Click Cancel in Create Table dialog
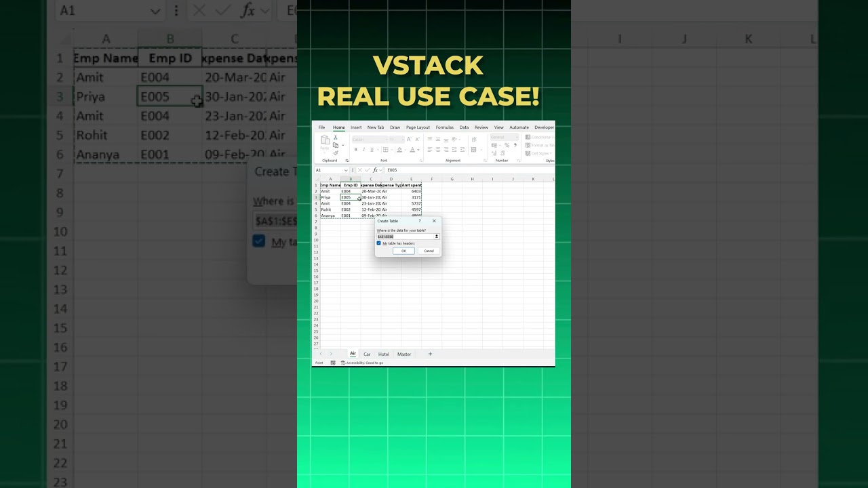The height and width of the screenshot is (488, 868). pos(429,251)
